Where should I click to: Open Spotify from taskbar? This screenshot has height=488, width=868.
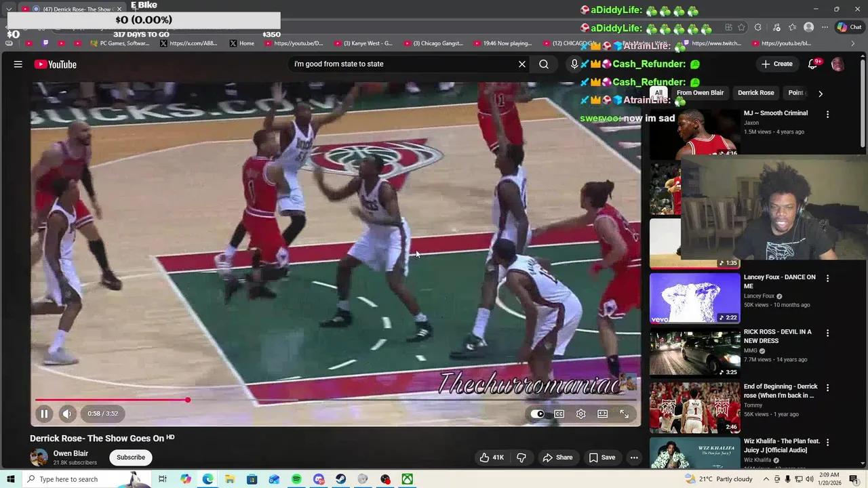(x=296, y=479)
